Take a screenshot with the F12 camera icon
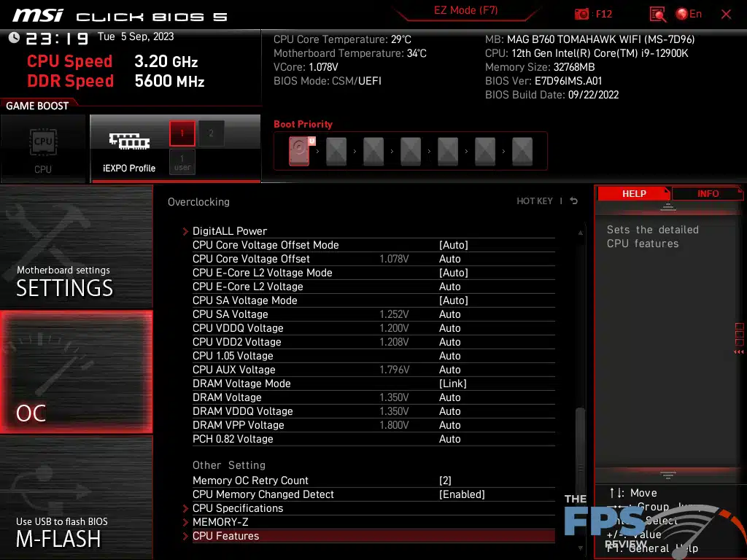Image resolution: width=747 pixels, height=560 pixels. pyautogui.click(x=581, y=14)
